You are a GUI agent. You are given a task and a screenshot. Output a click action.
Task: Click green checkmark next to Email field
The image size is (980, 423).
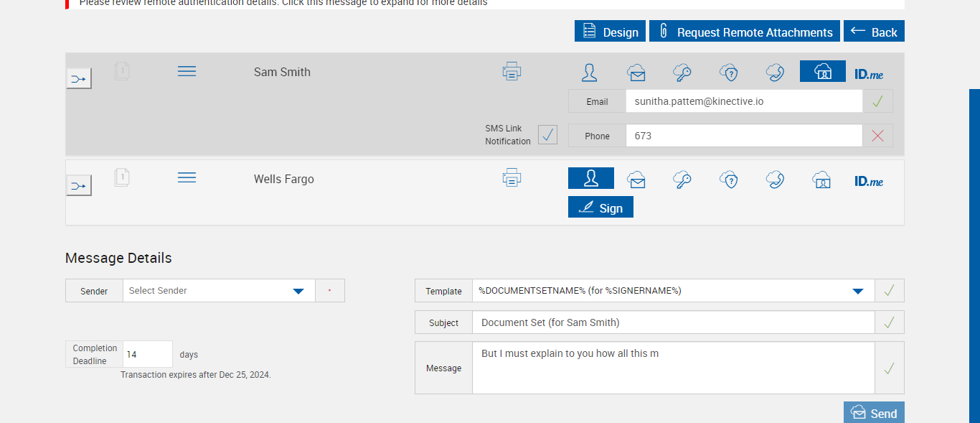(x=877, y=101)
